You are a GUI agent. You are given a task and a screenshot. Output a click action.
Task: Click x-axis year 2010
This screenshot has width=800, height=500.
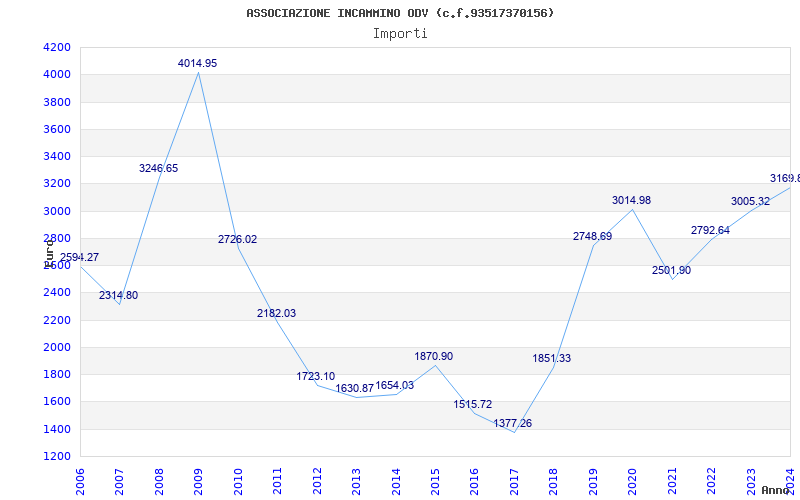[238, 481]
